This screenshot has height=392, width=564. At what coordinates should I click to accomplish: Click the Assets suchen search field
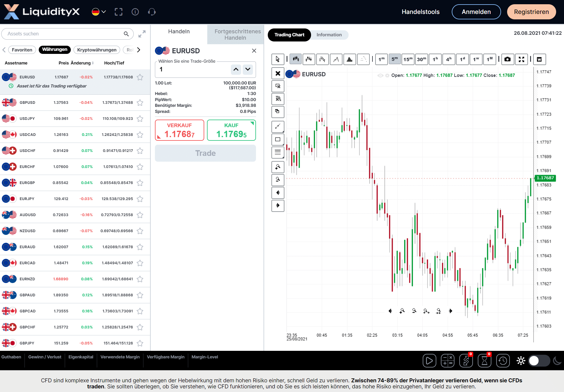click(67, 34)
